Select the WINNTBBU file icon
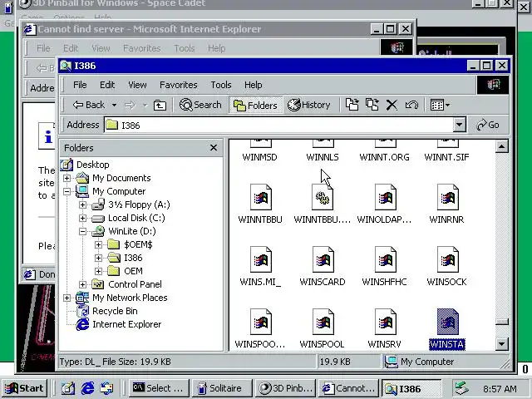The width and height of the screenshot is (532, 399). point(260,198)
